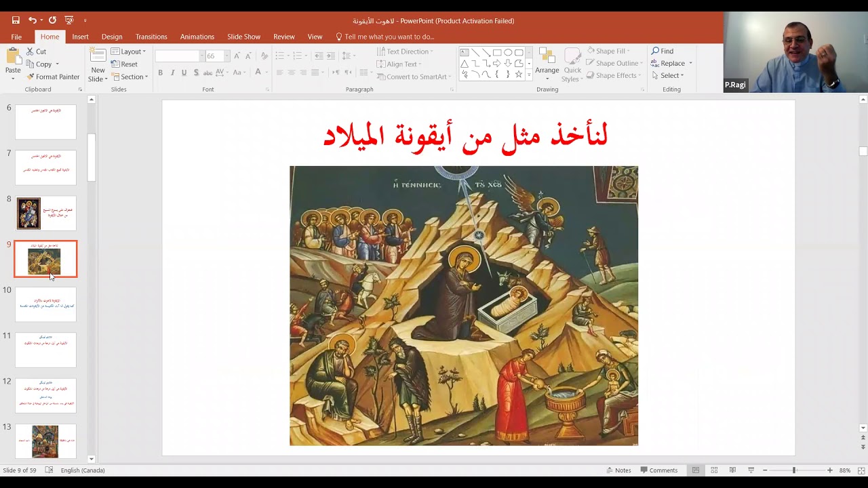Image resolution: width=868 pixels, height=488 pixels.
Task: Click the Paste clipboard icon
Action: pos(13,57)
